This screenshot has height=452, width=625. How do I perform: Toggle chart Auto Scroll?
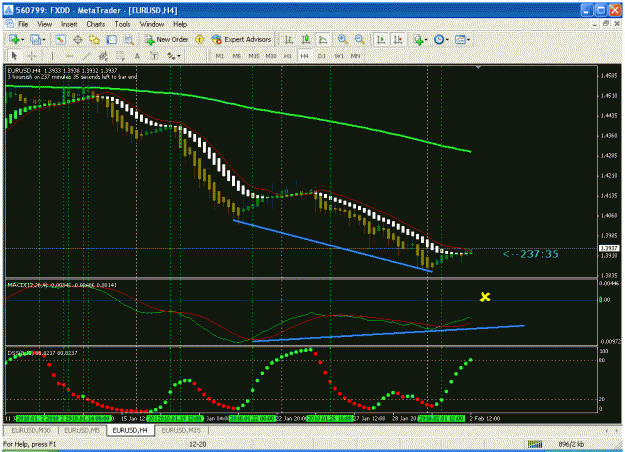(381, 39)
